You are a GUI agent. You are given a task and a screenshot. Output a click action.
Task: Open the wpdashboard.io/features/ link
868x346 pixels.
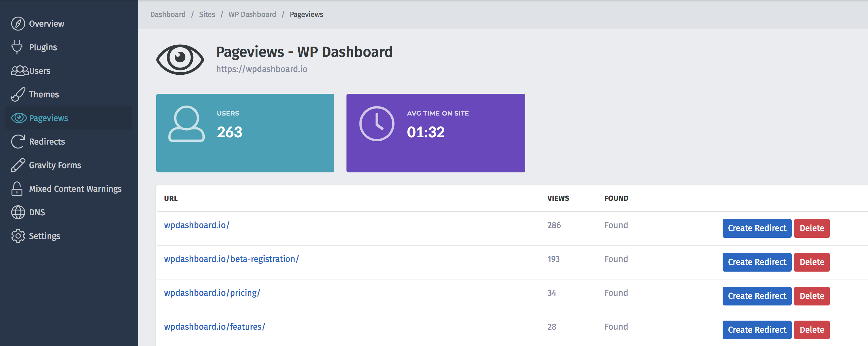(x=215, y=326)
